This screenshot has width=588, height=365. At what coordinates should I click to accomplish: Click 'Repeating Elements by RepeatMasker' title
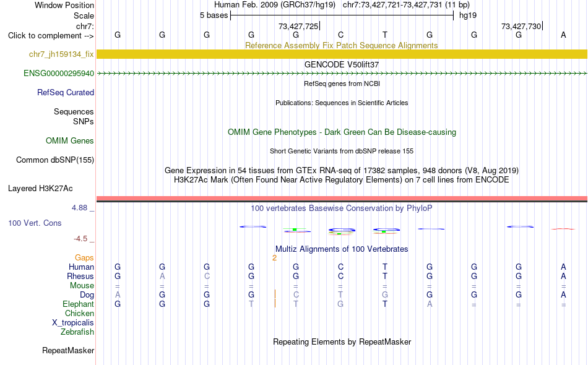coord(342,341)
